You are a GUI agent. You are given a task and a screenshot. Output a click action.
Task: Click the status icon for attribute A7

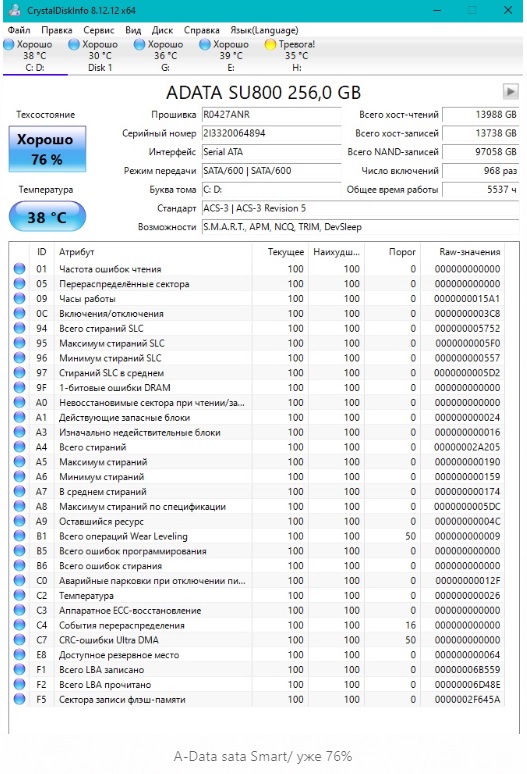[x=19, y=492]
